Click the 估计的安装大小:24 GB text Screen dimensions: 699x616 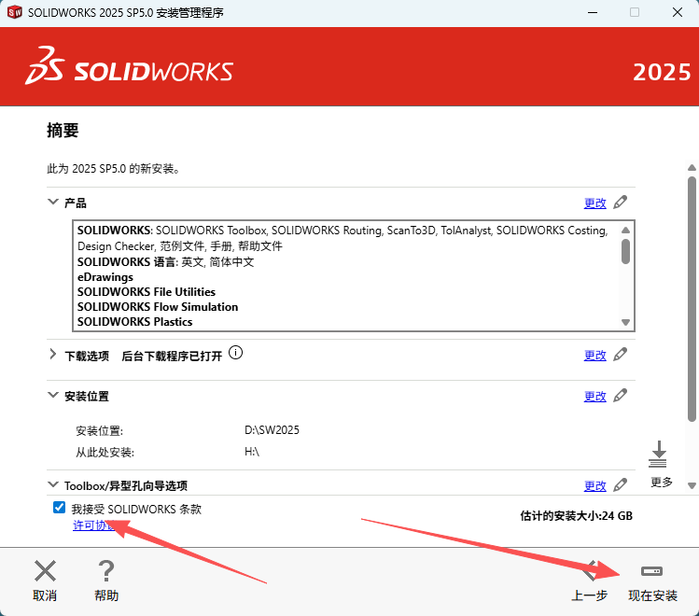coord(576,516)
